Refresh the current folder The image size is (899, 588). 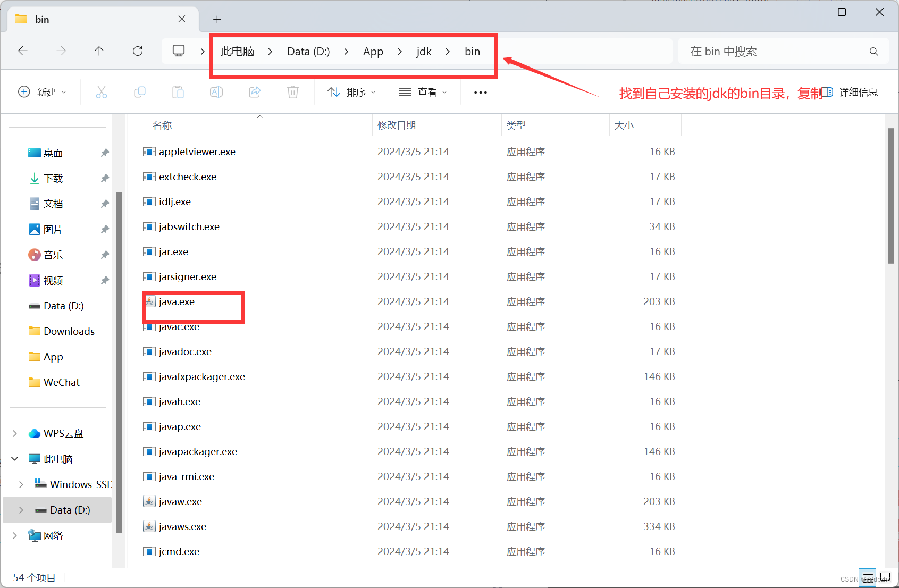(138, 51)
